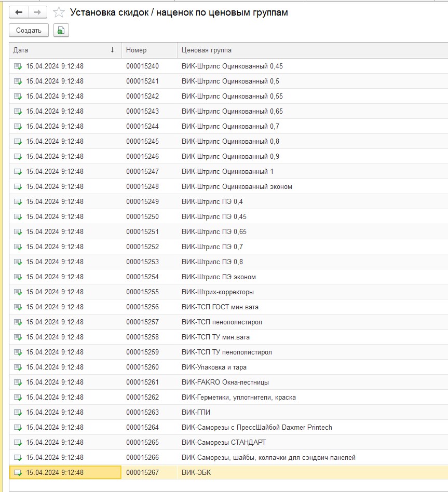Click the copy-document icon next to Создать
448x492 pixels.
coord(61,31)
